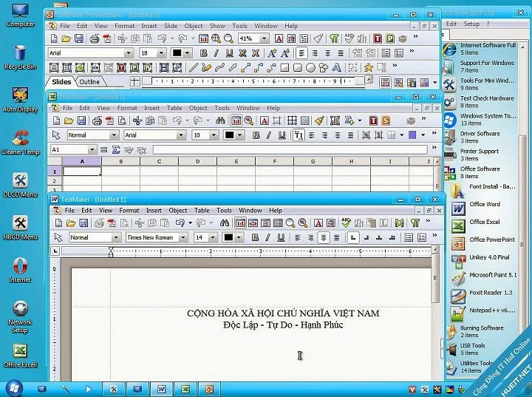Click the PDF export icon in TextMaker toolbar
Viewport: 532px width, 397px height.
click(112, 223)
